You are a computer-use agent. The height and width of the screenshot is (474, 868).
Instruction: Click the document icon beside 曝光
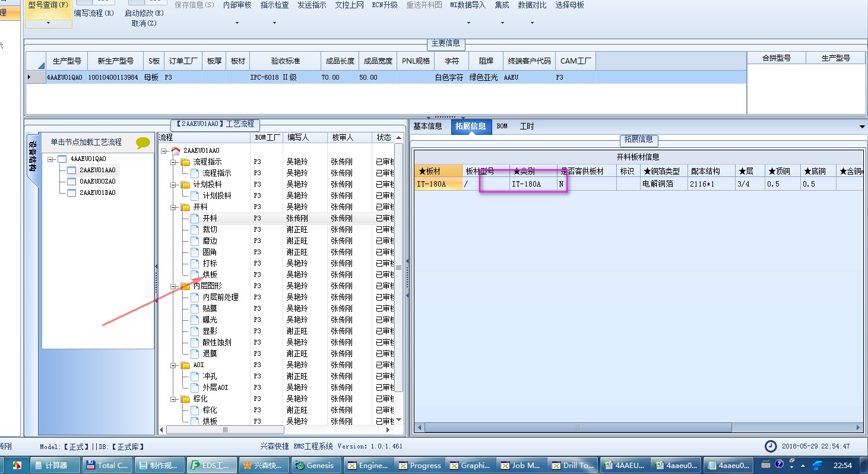point(195,320)
